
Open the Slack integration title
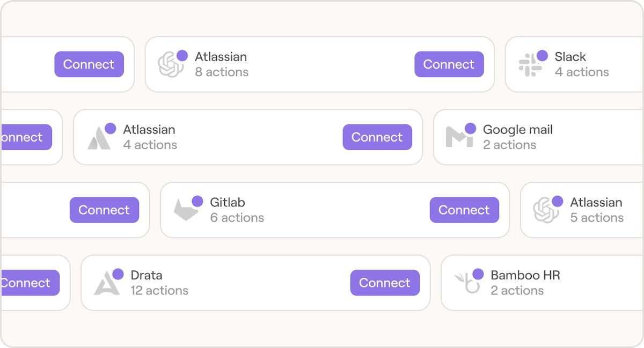pyautogui.click(x=570, y=57)
